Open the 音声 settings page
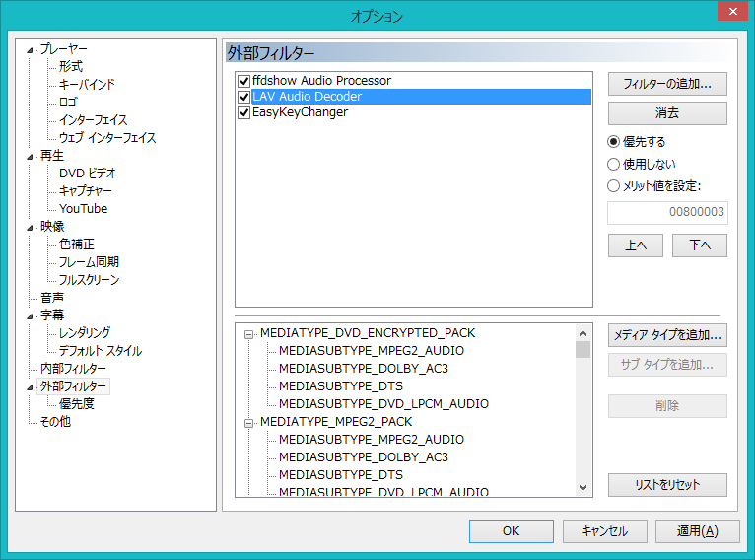 (x=52, y=298)
